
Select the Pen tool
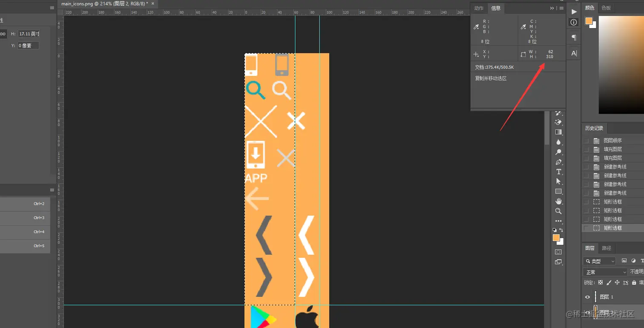(x=558, y=162)
